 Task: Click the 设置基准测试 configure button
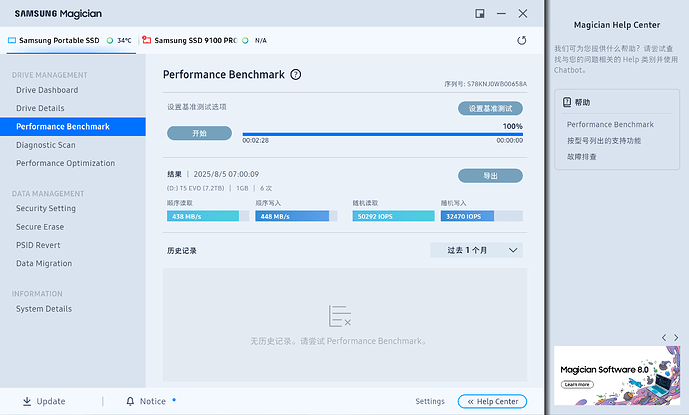(490, 108)
